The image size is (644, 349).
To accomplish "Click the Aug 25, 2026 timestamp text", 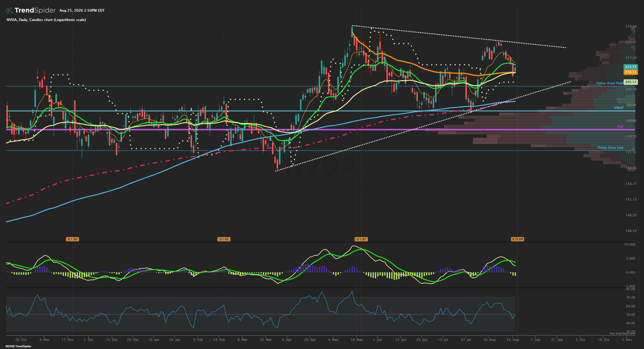I will tap(82, 10).
